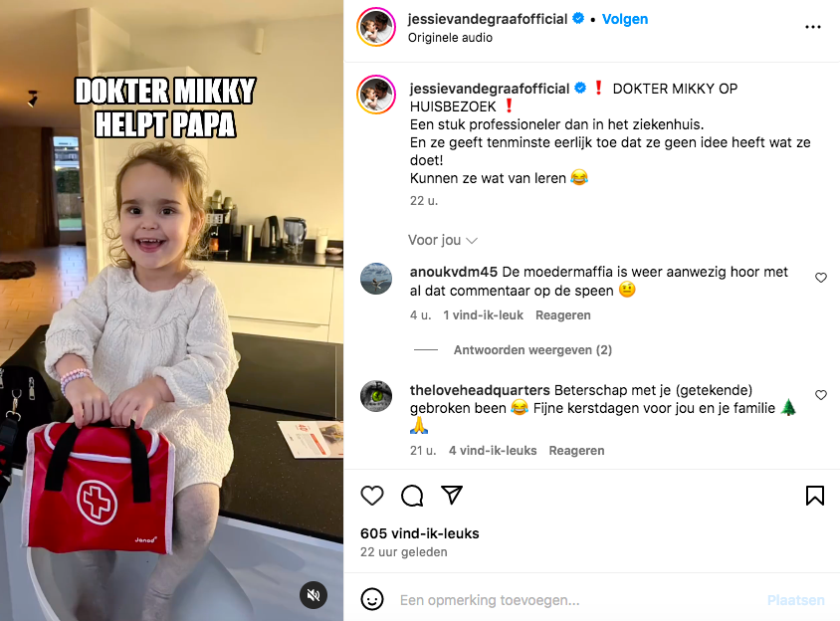Open anoukvdm45's profile picture
This screenshot has width=840, height=621.
click(376, 279)
